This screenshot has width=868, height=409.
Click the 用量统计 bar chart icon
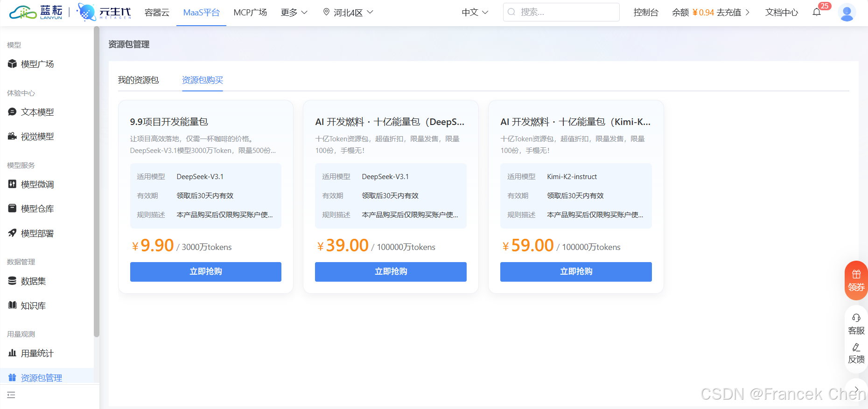(x=13, y=353)
